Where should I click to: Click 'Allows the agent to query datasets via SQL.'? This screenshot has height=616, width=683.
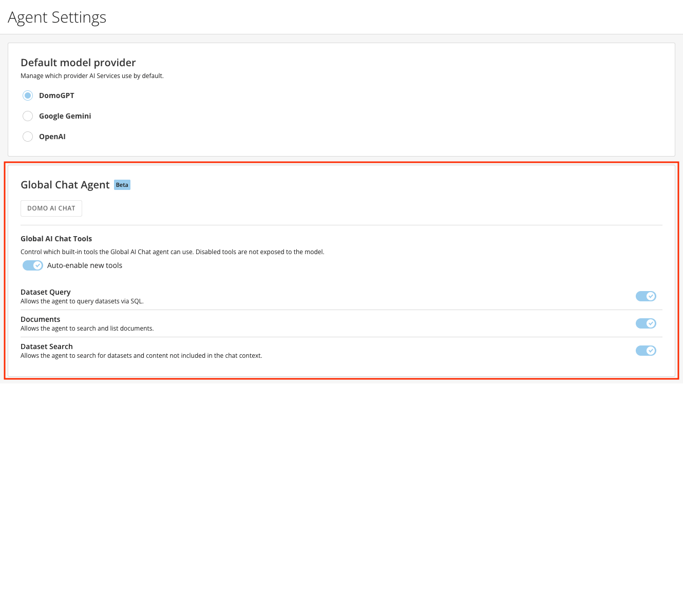pos(82,301)
